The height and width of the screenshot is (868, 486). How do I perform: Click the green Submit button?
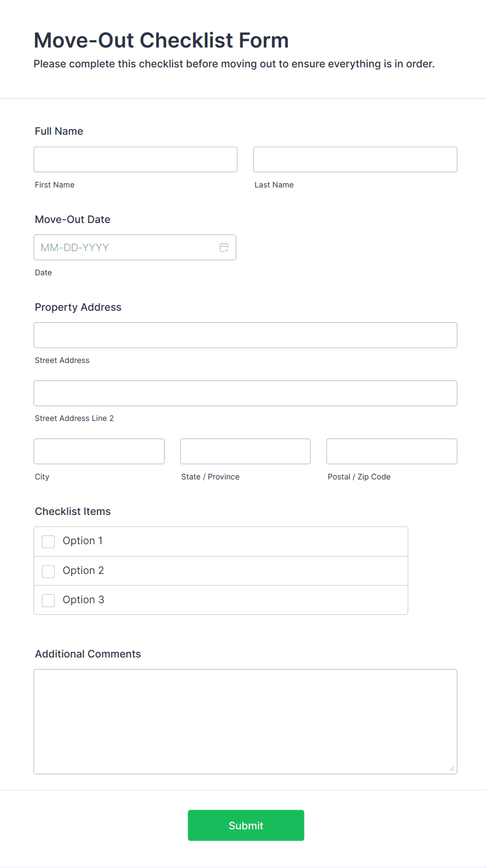click(246, 825)
